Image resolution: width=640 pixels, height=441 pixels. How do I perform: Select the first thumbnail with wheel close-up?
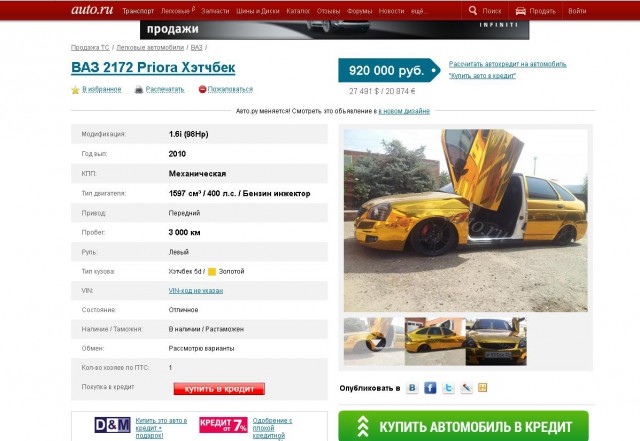tap(374, 341)
